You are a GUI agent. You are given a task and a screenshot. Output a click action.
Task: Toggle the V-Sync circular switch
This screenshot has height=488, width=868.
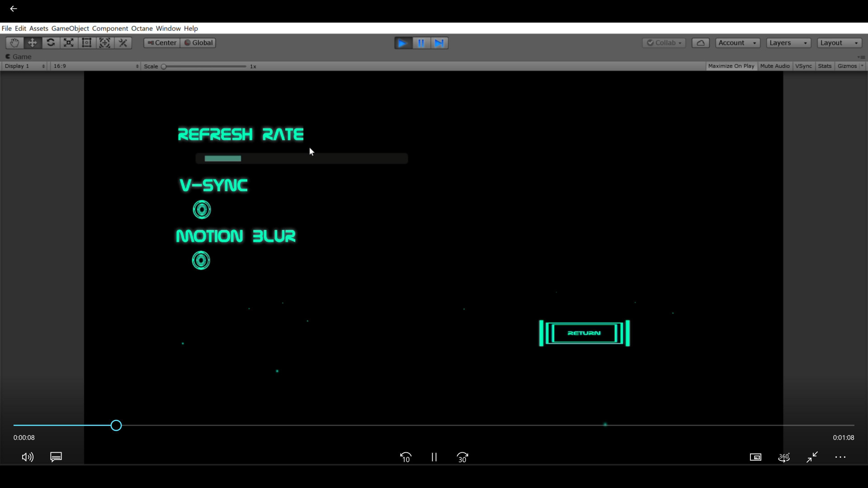(x=202, y=210)
